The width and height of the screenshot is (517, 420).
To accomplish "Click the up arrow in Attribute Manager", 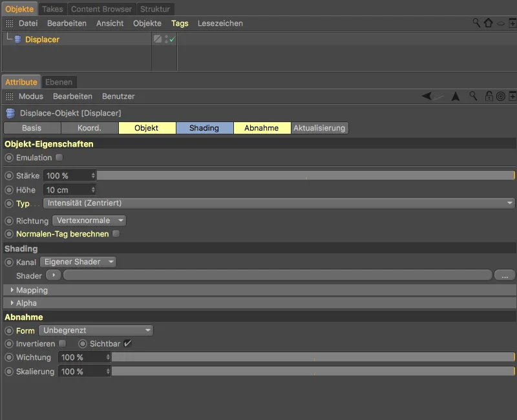I will pos(456,96).
